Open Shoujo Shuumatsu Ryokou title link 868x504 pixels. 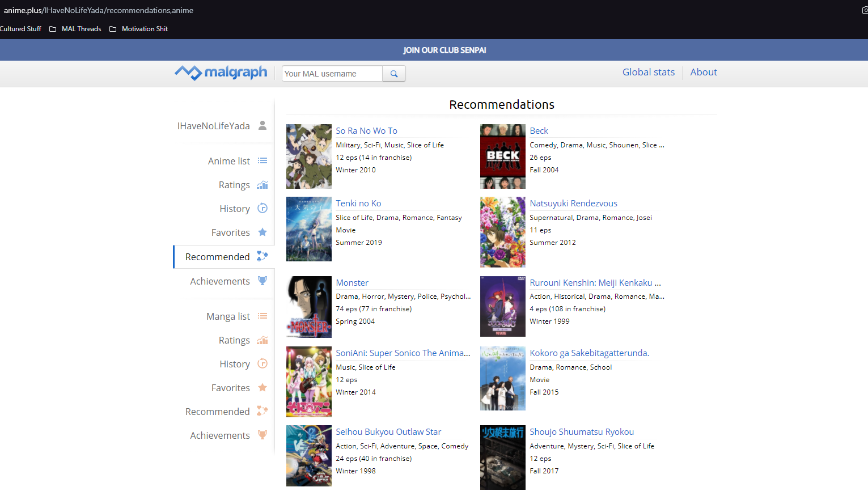[581, 431]
